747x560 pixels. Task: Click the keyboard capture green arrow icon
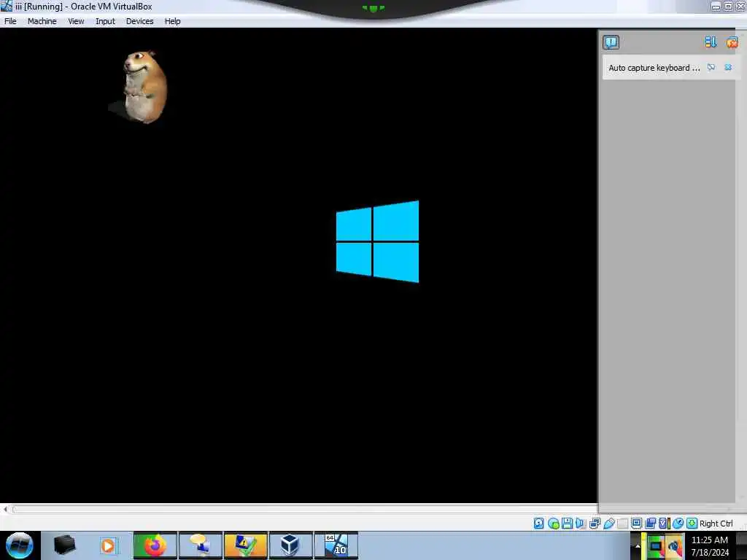tap(692, 524)
